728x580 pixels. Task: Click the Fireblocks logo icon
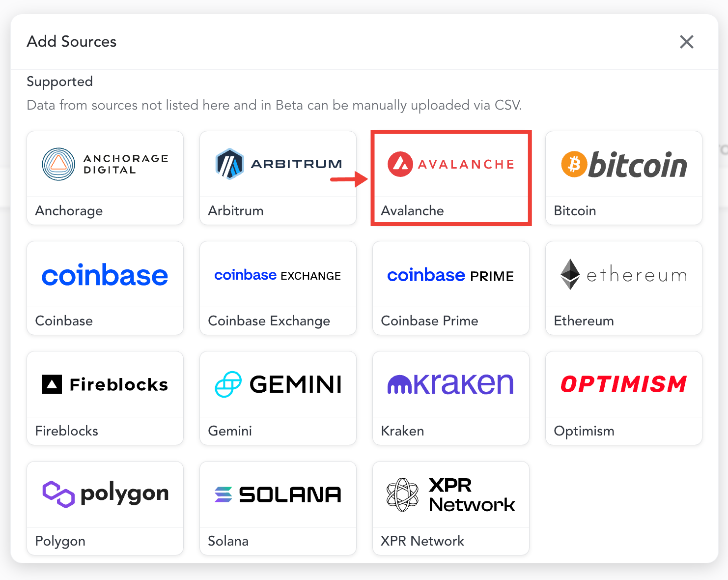click(51, 384)
